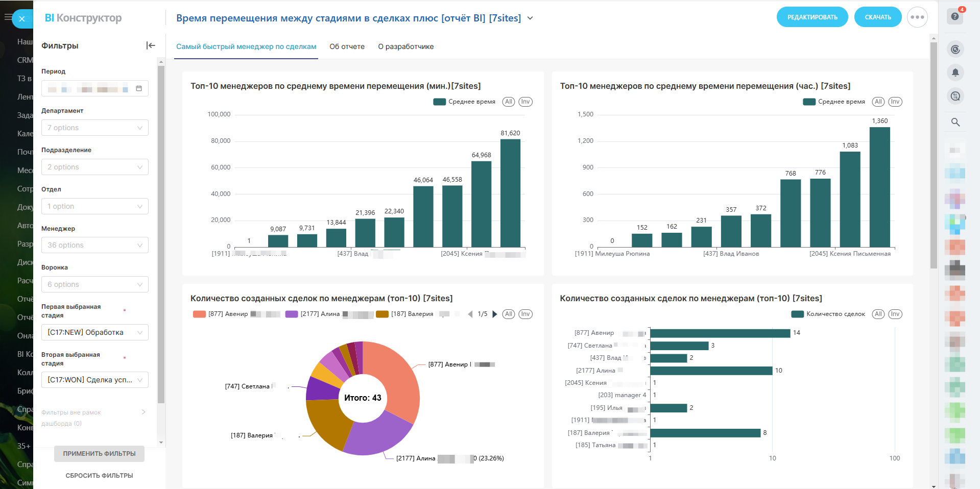Viewport: 980px width, 489px height.
Task: Collapse the Фильтры panel with arrow icon
Action: pyautogui.click(x=150, y=45)
